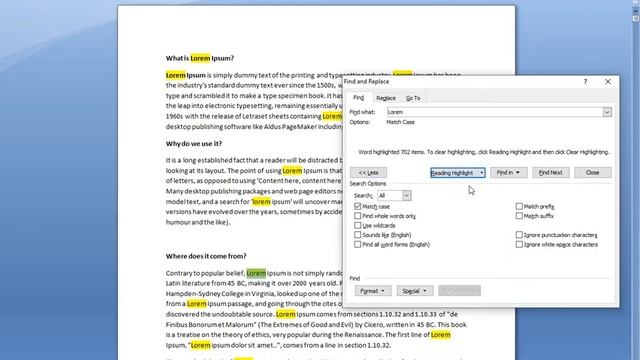Enable Ignore punctuation characters

coord(519,235)
